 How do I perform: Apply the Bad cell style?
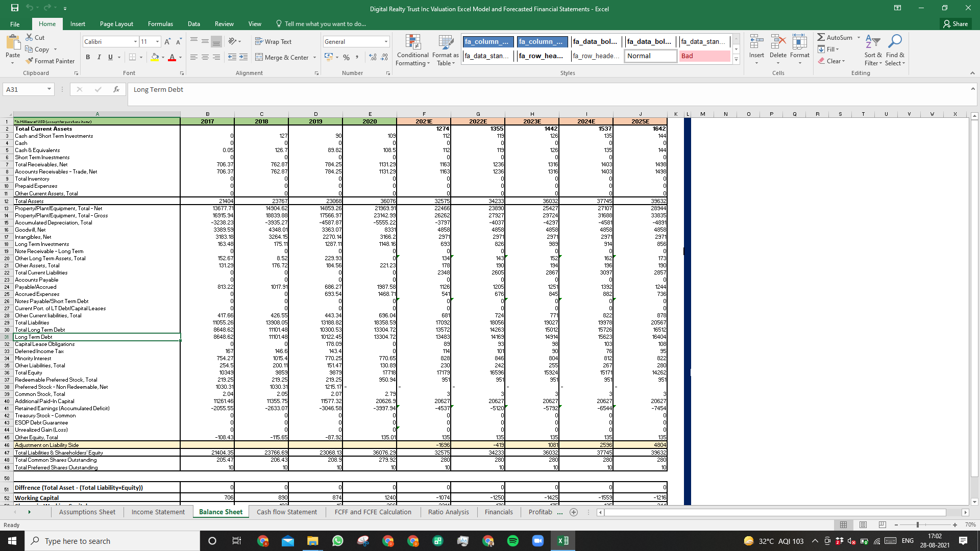tap(704, 56)
